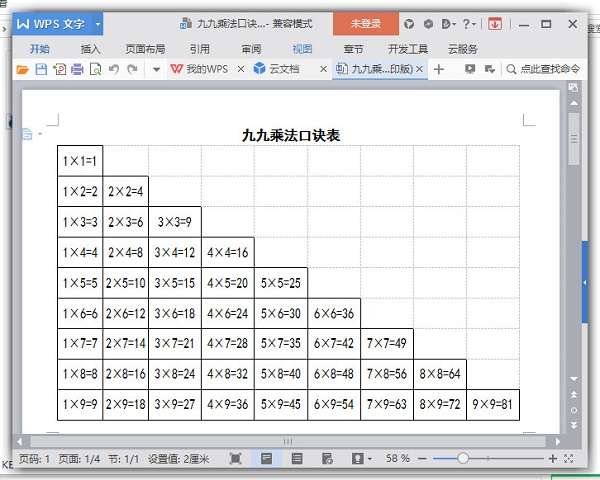The width and height of the screenshot is (600, 480).
Task: Click the 未登录 login button
Action: tap(366, 24)
